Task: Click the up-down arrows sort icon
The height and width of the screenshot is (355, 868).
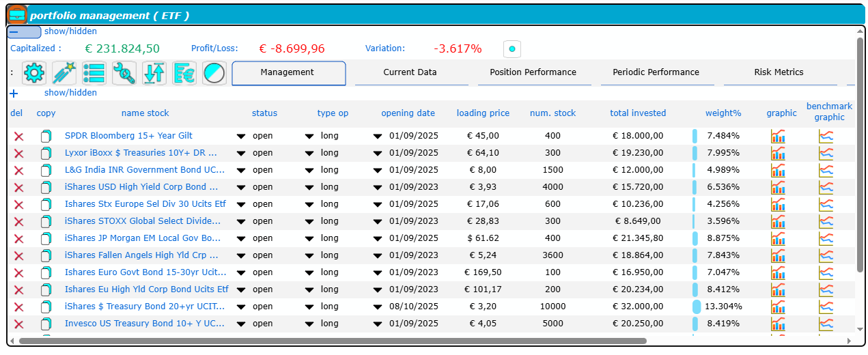Action: tap(154, 73)
